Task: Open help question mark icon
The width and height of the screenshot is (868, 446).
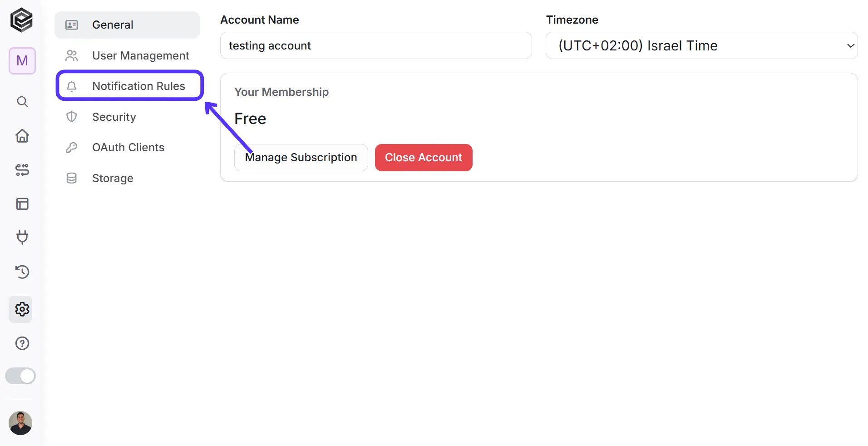Action: [x=22, y=343]
